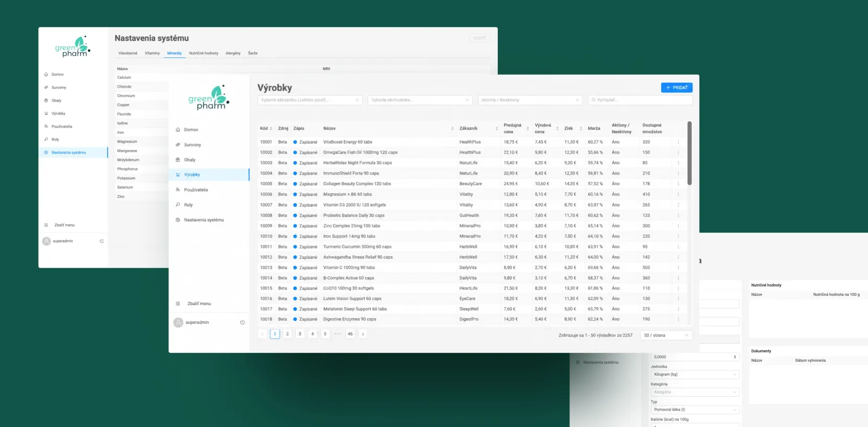
Task: Sort table by Kód column
Action: point(271,129)
